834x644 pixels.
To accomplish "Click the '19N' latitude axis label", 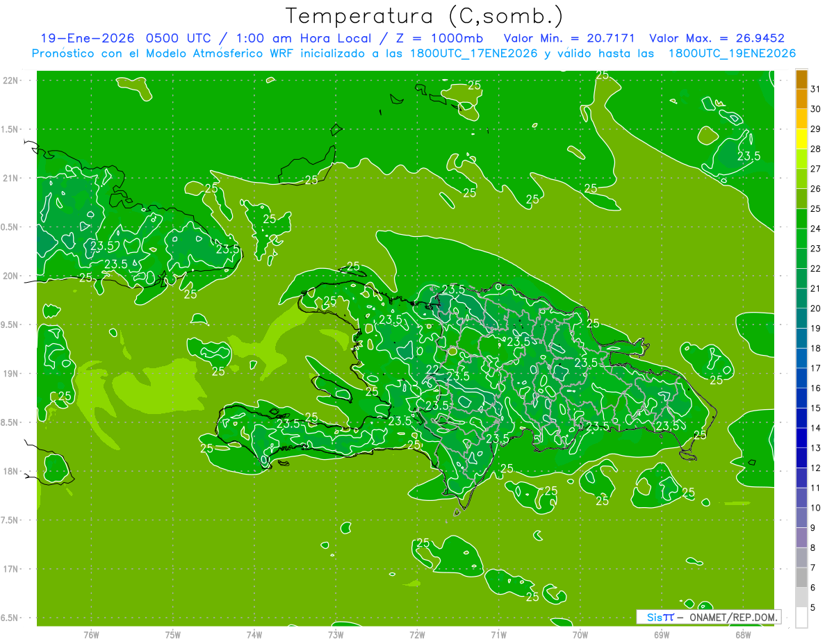I will tap(10, 374).
